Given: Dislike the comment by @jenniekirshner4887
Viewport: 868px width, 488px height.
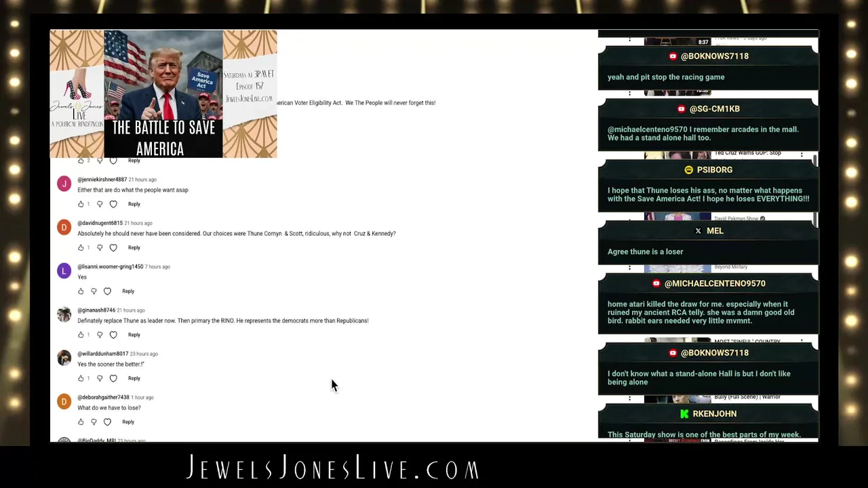Looking at the screenshot, I should (x=100, y=204).
